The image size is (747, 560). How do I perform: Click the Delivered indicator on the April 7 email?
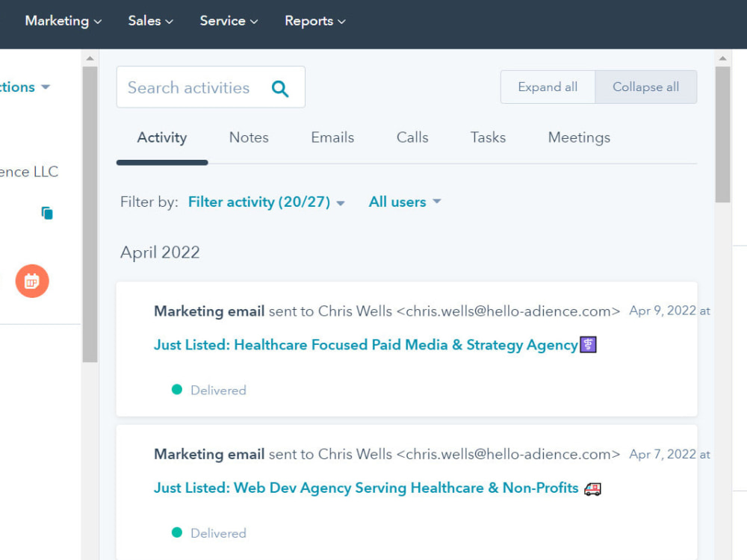(176, 533)
